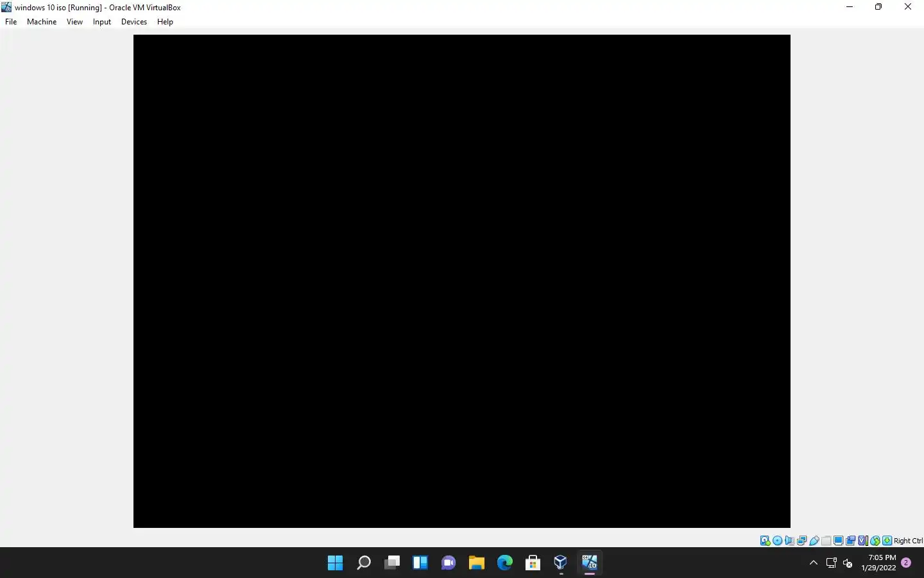Click the optical disc status icon
The image size is (924, 578).
point(777,541)
